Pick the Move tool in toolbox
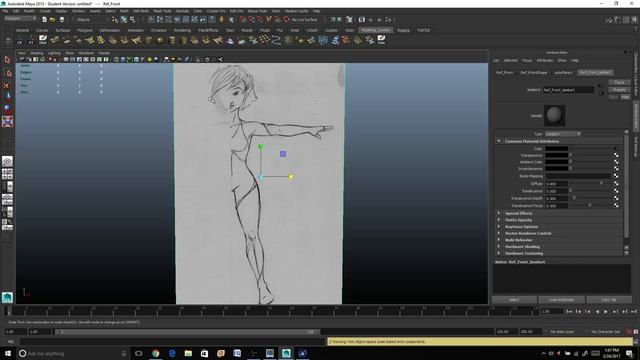The image size is (640, 360). [7, 97]
